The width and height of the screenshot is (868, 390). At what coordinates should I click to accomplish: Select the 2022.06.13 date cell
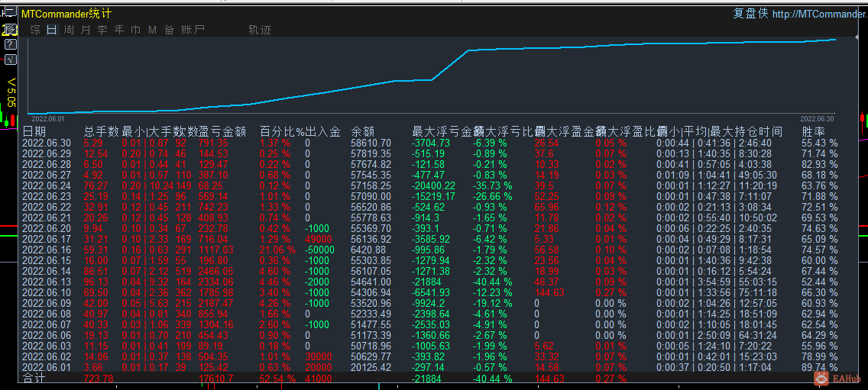point(47,282)
